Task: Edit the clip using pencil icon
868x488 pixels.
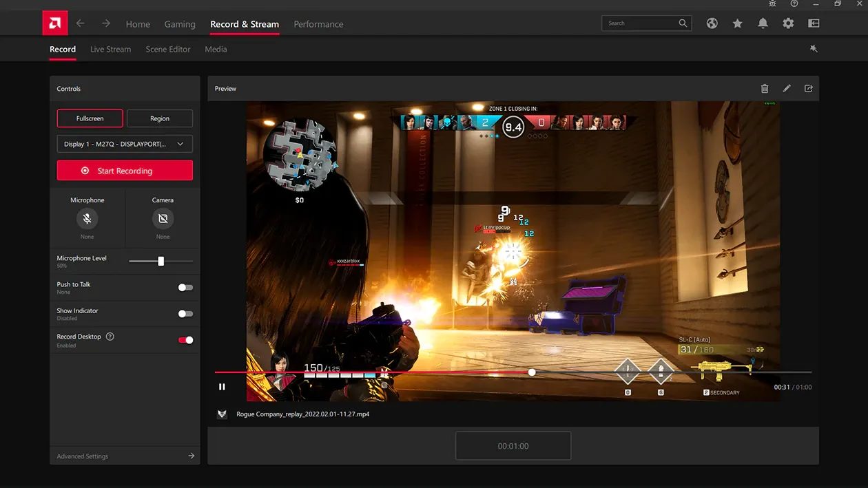Action: [x=787, y=89]
